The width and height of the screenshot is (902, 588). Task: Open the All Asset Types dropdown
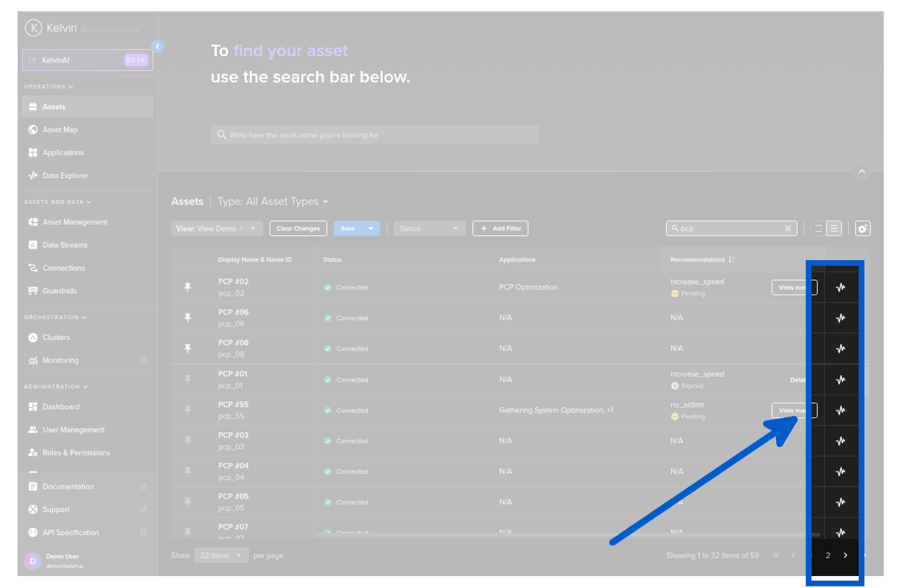click(x=273, y=202)
